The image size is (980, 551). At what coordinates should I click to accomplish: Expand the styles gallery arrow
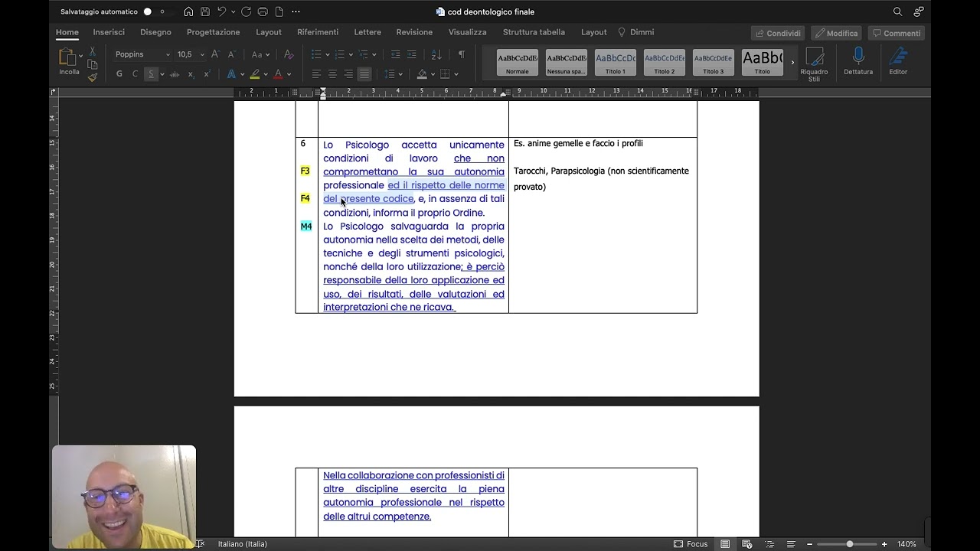[792, 62]
